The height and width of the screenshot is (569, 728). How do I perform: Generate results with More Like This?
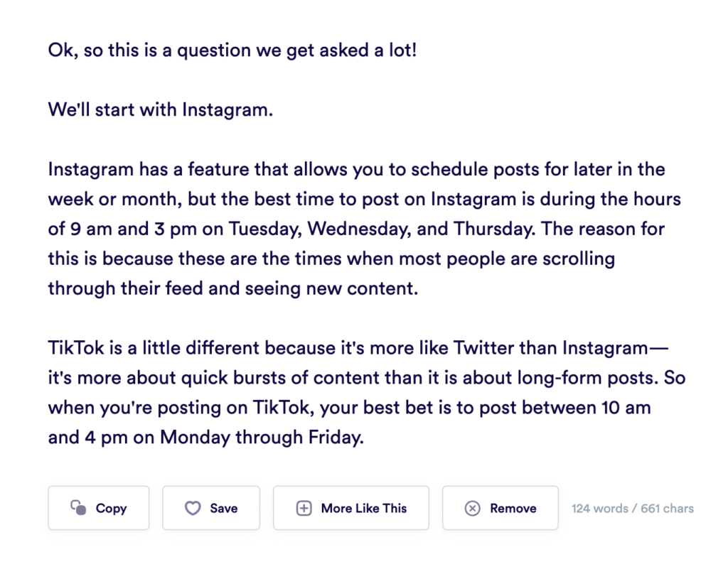[351, 508]
